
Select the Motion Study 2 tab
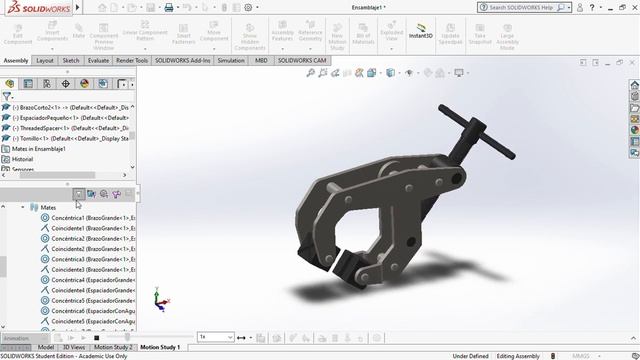[113, 347]
